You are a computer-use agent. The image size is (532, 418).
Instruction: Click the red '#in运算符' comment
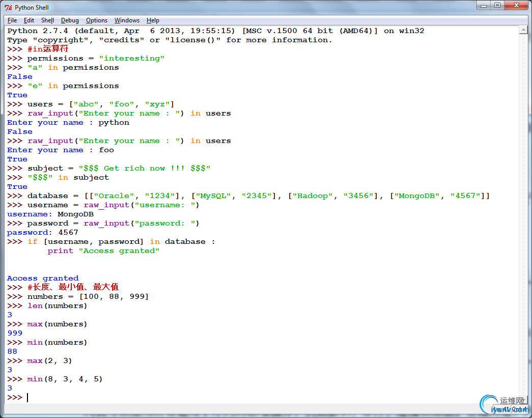48,49
